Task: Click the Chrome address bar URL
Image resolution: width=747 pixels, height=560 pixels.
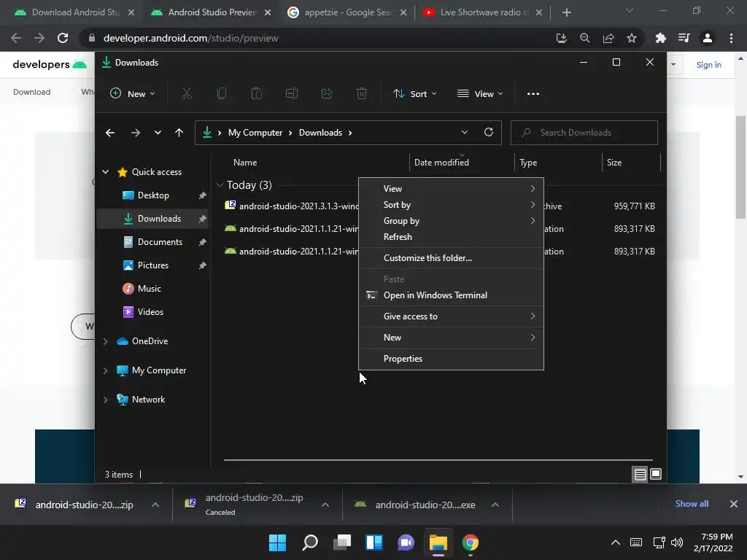Action: (190, 38)
